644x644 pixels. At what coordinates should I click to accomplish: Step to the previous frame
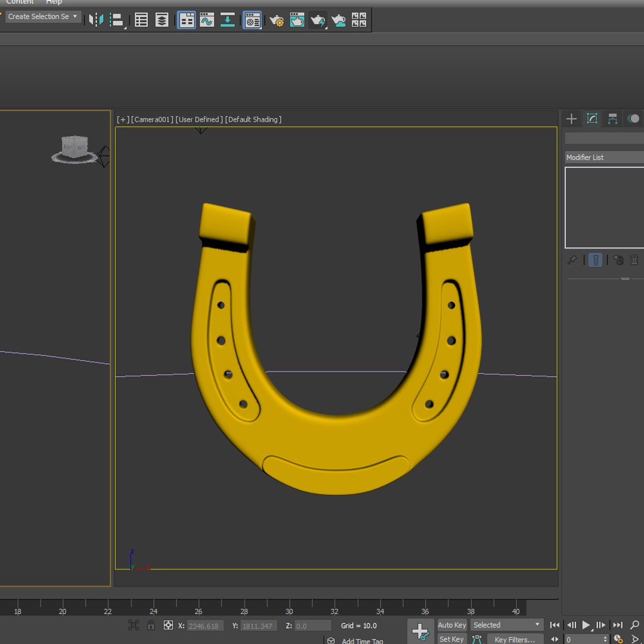pyautogui.click(x=571, y=625)
